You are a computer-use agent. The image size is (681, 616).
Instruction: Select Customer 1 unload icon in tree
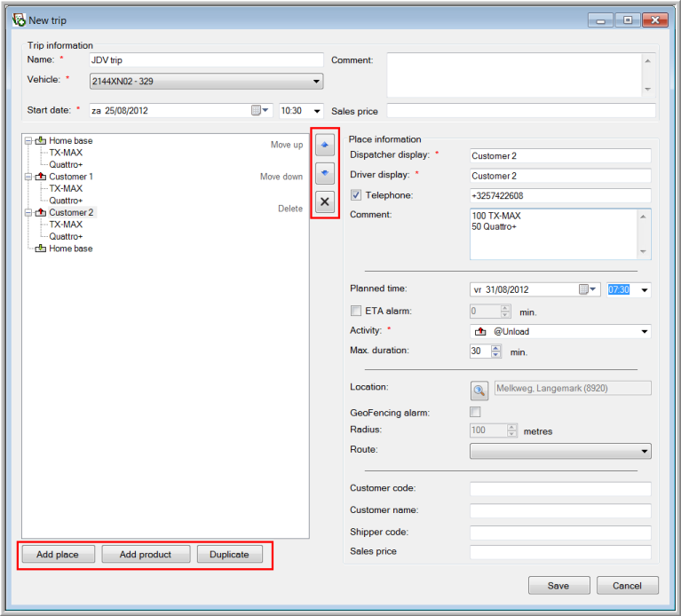(41, 177)
